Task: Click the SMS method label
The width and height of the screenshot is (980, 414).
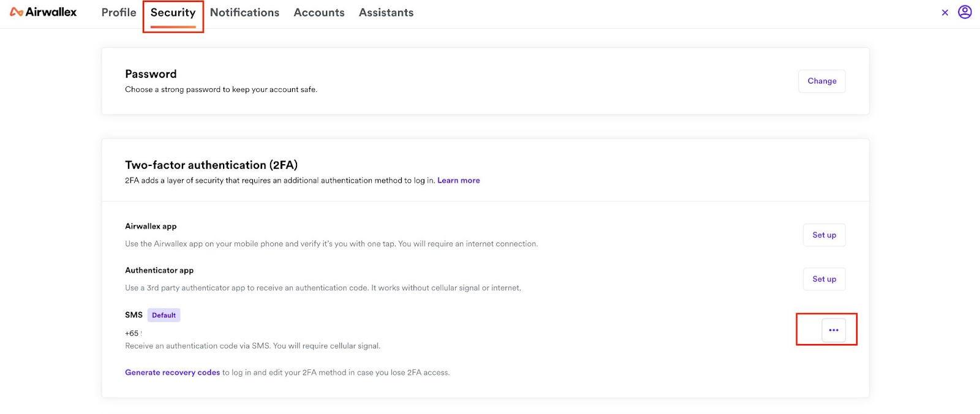Action: tap(134, 315)
